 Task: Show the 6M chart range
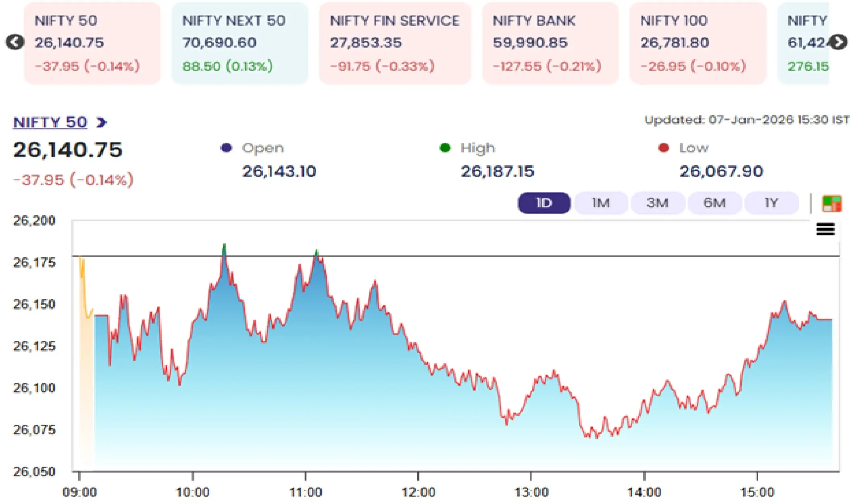pos(714,203)
